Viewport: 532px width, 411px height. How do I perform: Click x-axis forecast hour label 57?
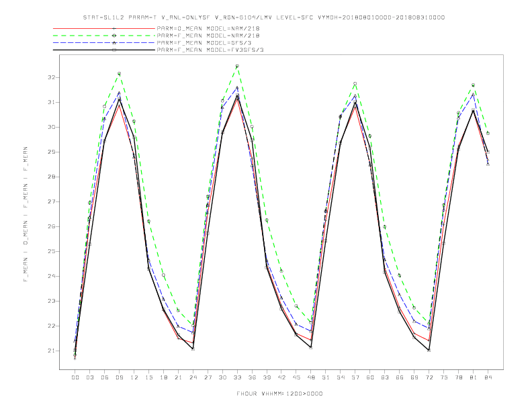pyautogui.click(x=355, y=377)
